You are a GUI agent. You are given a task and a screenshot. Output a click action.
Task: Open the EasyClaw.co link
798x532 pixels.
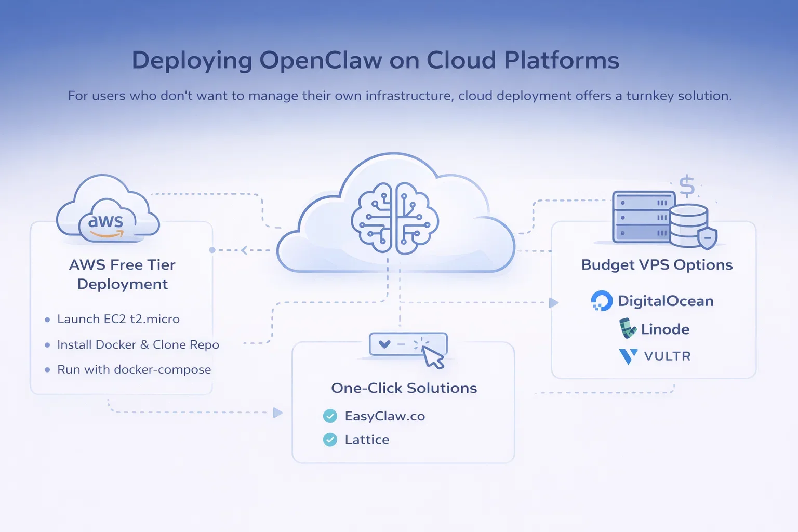pos(384,416)
